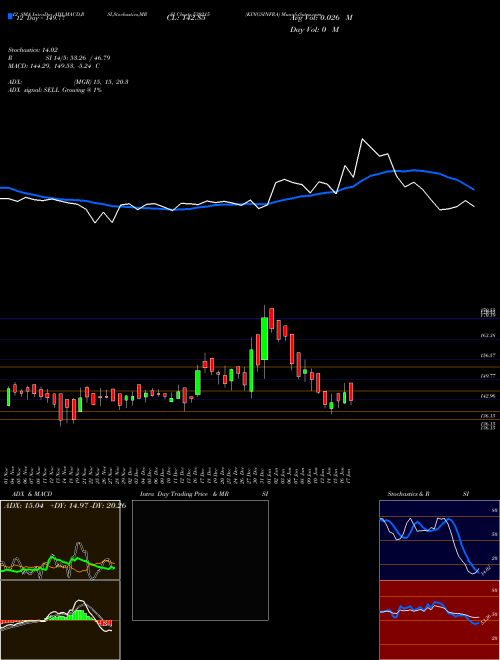The width and height of the screenshot is (500, 660).
Task: Click the ADX "(MGR) 15, 15, 20.3" values
Action: [101, 82]
